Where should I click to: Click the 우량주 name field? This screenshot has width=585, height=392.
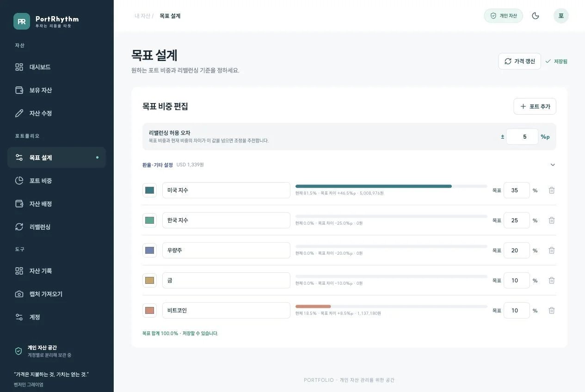click(226, 251)
